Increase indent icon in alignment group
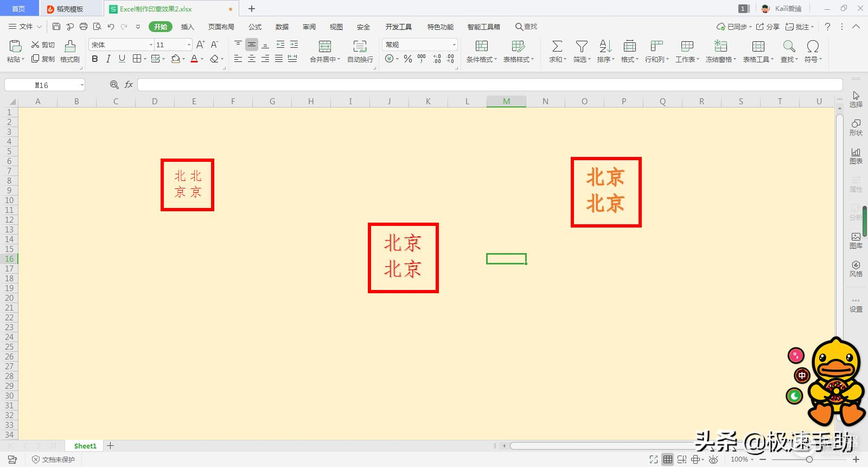Image resolution: width=868 pixels, height=467 pixels. (x=294, y=45)
